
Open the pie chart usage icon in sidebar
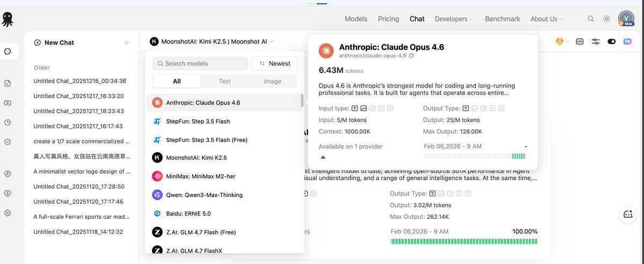(8, 122)
